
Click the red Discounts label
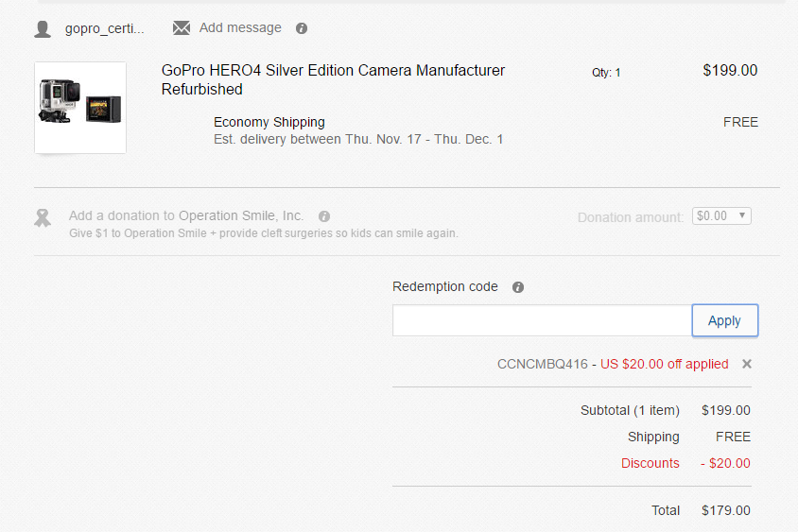650,463
